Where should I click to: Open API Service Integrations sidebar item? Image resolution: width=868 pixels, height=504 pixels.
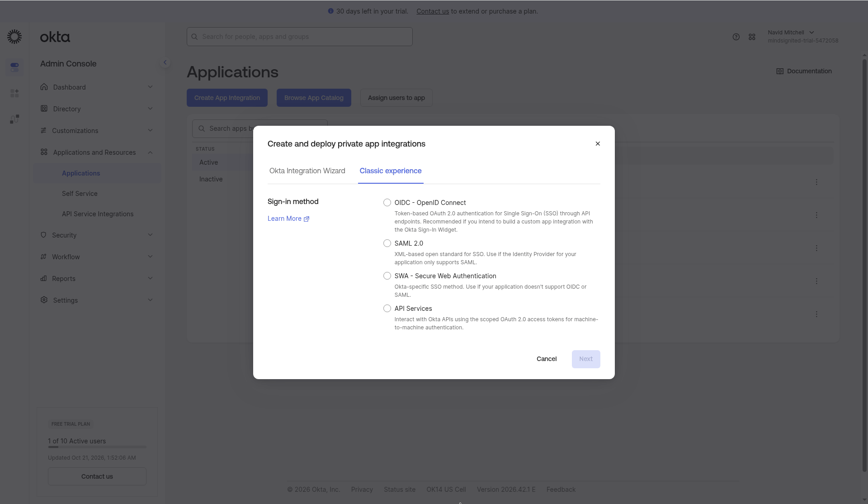(98, 214)
